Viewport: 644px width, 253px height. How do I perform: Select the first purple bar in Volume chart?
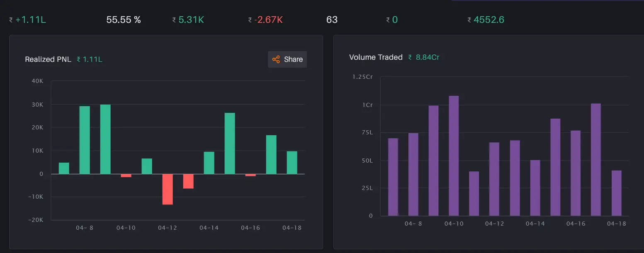tap(393, 177)
